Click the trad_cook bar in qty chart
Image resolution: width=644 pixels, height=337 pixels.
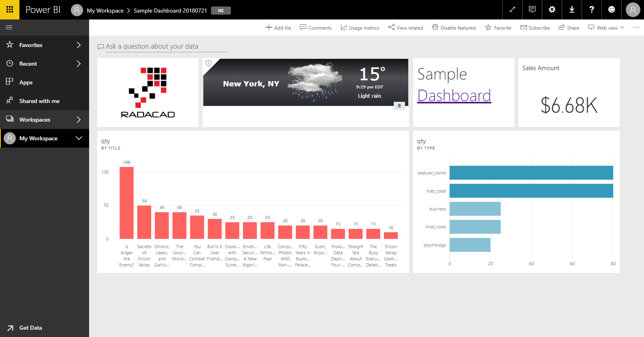pos(531,191)
